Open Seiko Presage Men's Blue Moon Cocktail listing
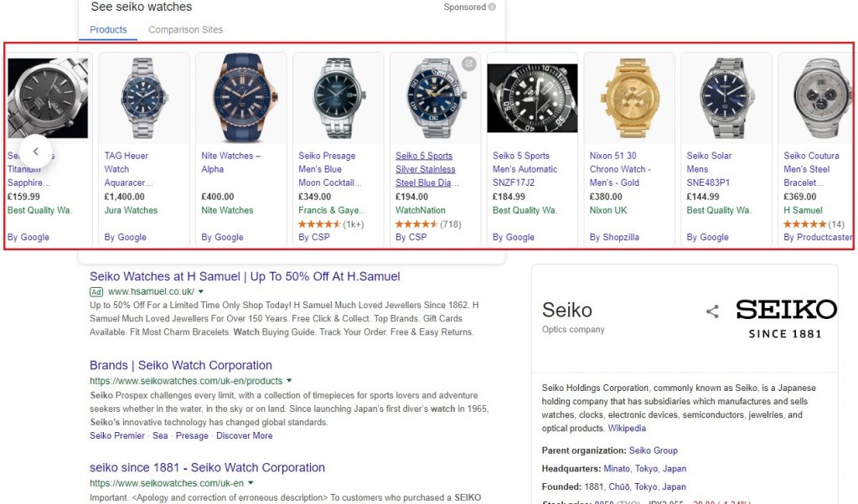 click(330, 169)
